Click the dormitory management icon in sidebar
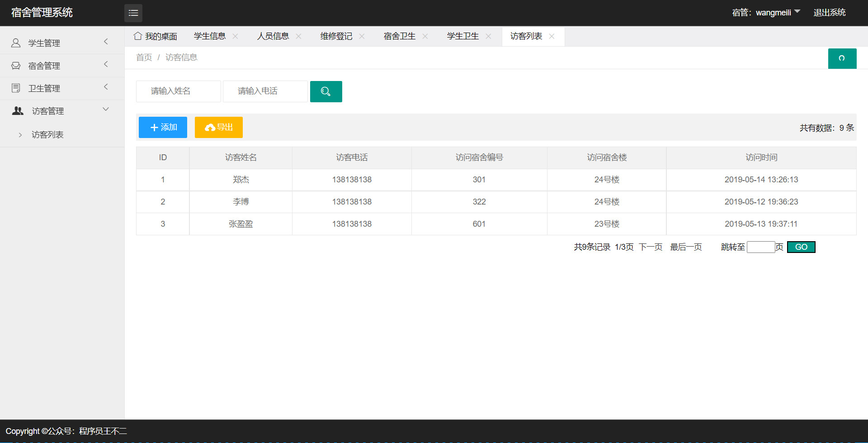868x443 pixels. pyautogui.click(x=16, y=65)
